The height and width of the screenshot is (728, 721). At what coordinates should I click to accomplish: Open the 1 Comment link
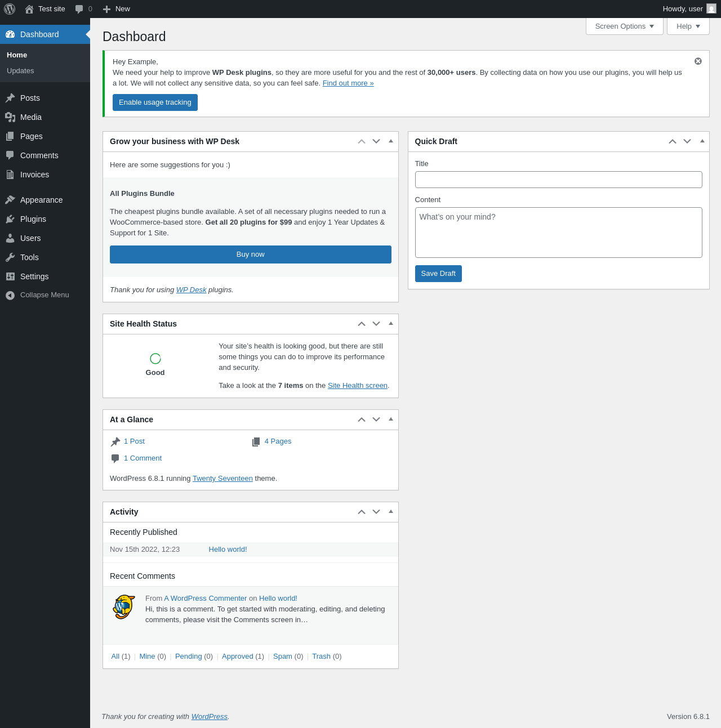click(x=143, y=458)
